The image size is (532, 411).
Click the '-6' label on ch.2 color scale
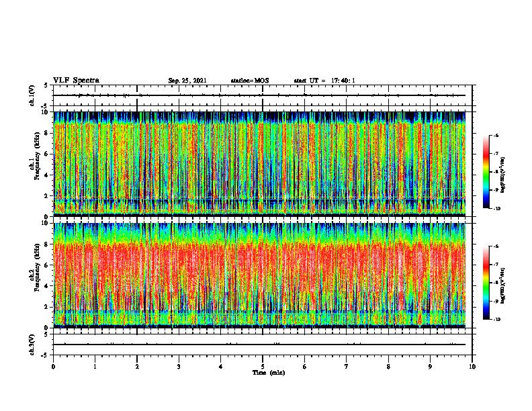496,246
